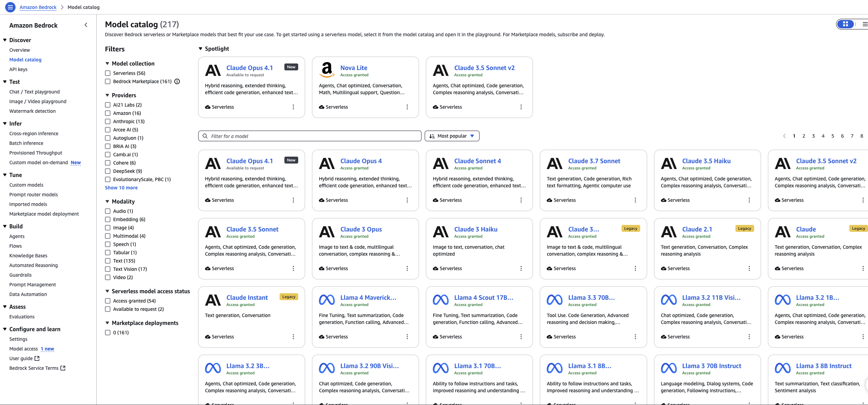Switch to list view layout icon

click(865, 24)
